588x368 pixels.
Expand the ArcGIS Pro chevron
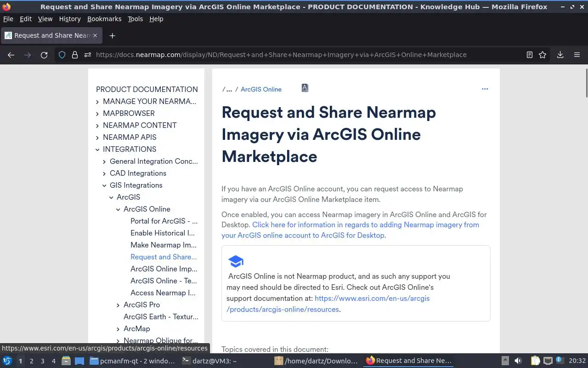(118, 305)
